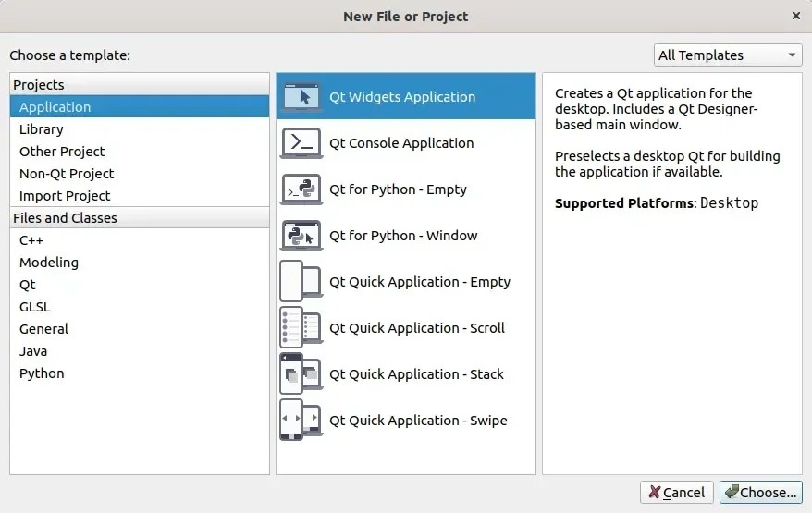Select the GLSL files category

(x=140, y=307)
